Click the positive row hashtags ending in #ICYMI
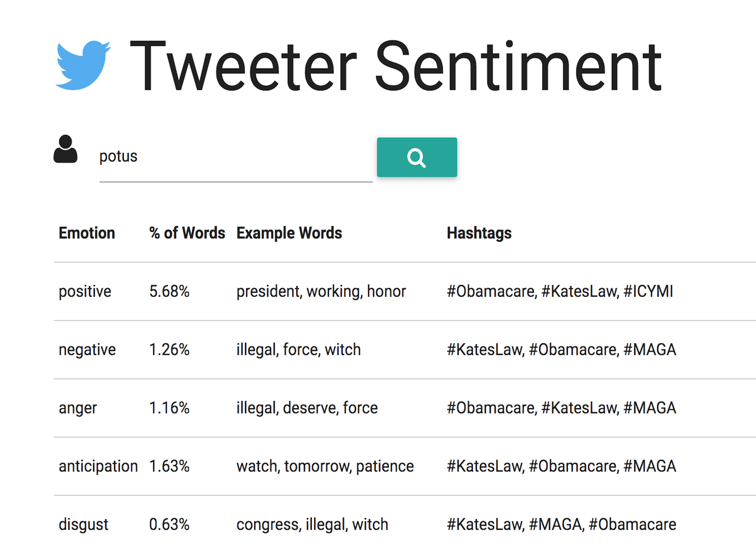Viewport: 756px width, 552px height. 560,291
